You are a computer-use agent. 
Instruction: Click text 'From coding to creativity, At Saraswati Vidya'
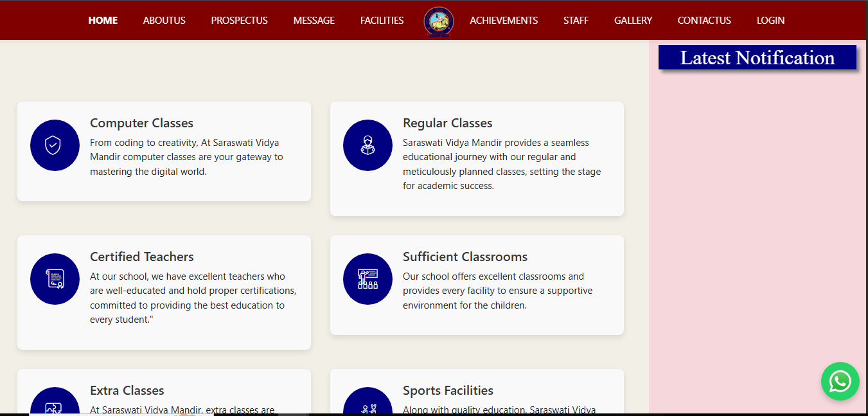(184, 143)
